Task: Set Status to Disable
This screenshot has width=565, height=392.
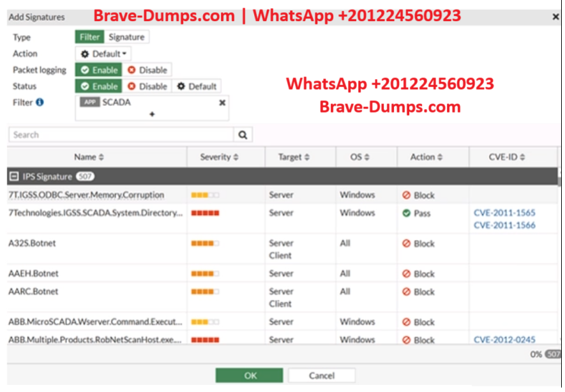Action: tap(147, 86)
